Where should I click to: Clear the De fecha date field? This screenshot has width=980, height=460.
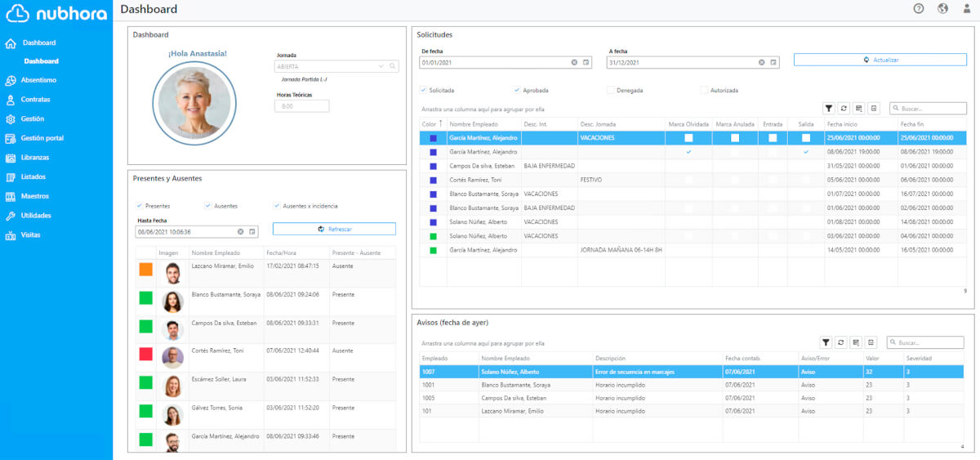pyautogui.click(x=574, y=62)
